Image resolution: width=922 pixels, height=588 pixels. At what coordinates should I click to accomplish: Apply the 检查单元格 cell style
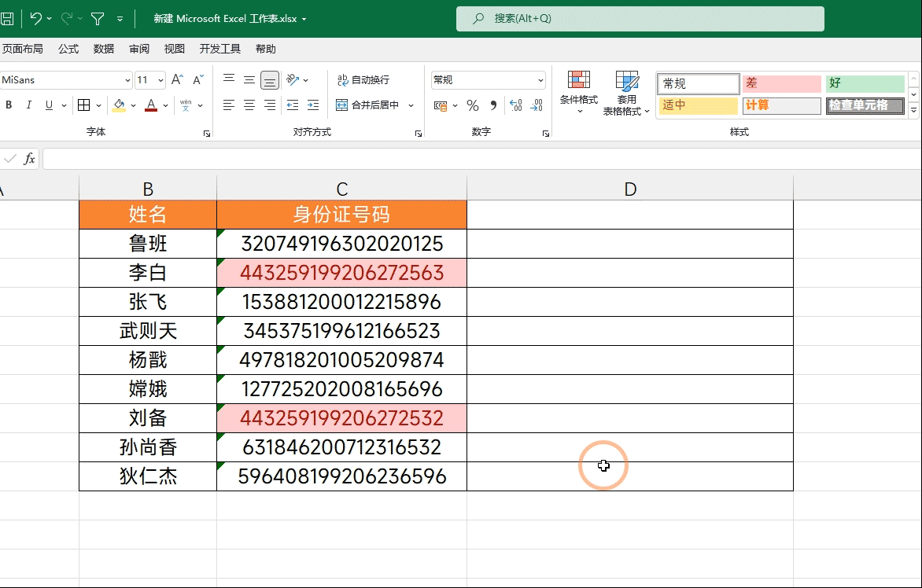click(864, 105)
